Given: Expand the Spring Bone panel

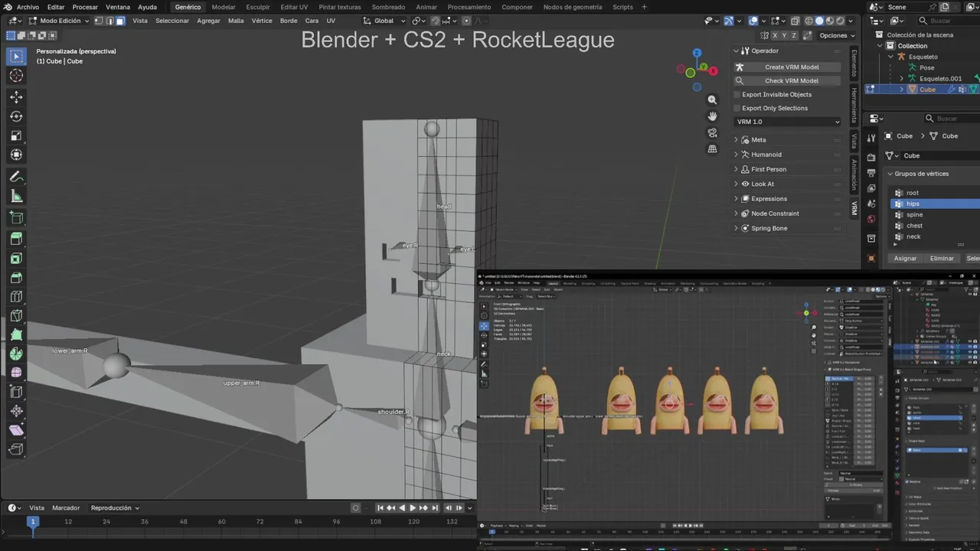Looking at the screenshot, I should (x=769, y=228).
